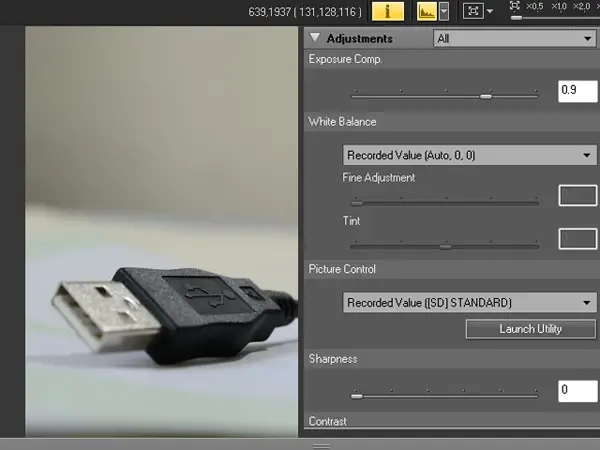
Task: Set zoom to ×2.0 mark
Action: pos(581,7)
